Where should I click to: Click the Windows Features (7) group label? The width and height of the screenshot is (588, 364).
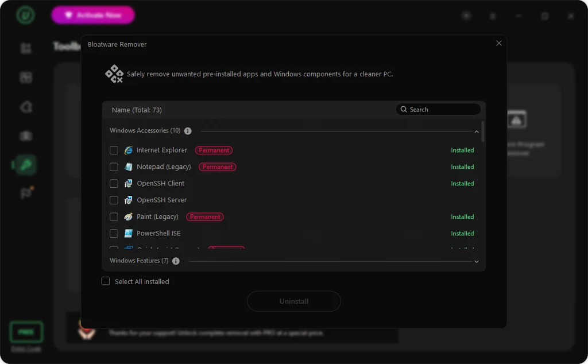point(139,261)
